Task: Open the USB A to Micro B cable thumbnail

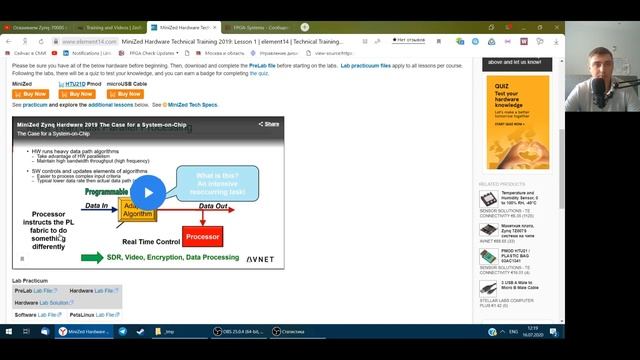Action: [489, 288]
